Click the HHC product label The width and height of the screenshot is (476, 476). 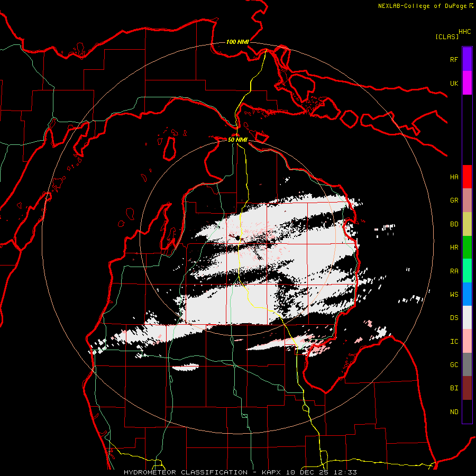pyautogui.click(x=465, y=32)
